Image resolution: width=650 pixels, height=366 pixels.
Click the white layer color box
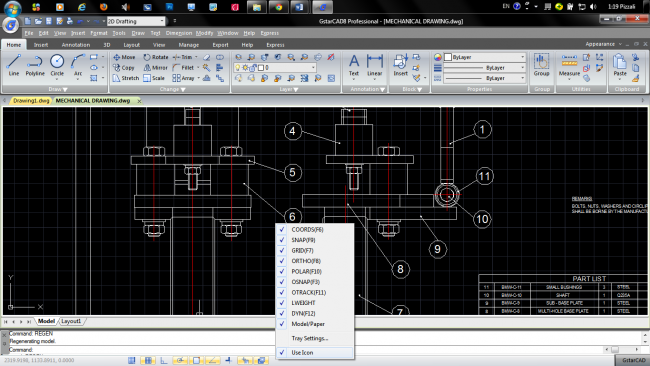coord(261,68)
